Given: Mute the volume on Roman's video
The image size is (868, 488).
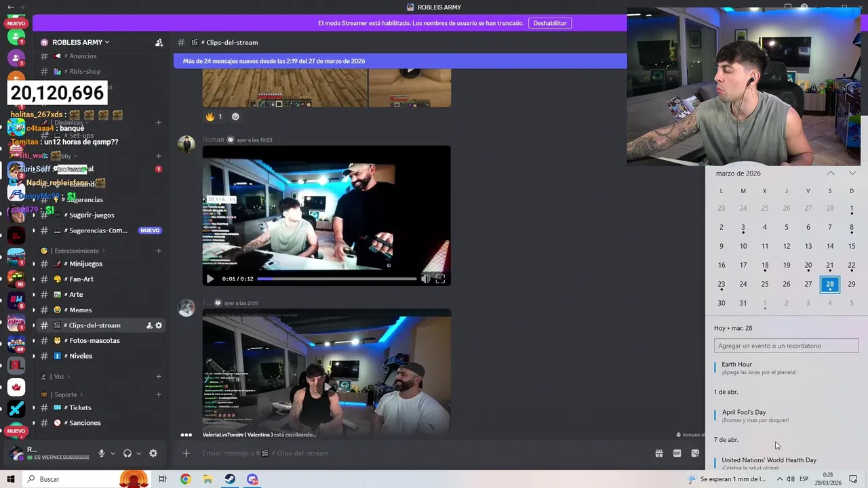Looking at the screenshot, I should tap(425, 279).
